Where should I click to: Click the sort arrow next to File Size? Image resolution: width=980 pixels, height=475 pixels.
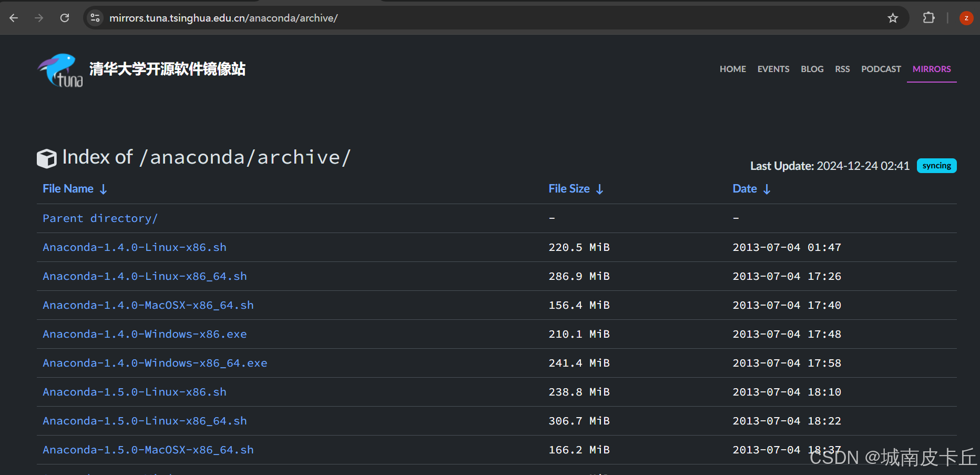point(600,189)
